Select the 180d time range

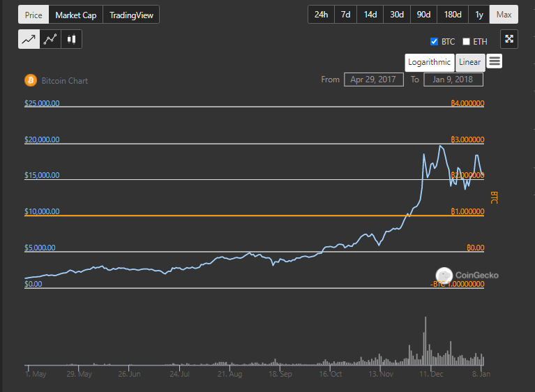pyautogui.click(x=453, y=15)
